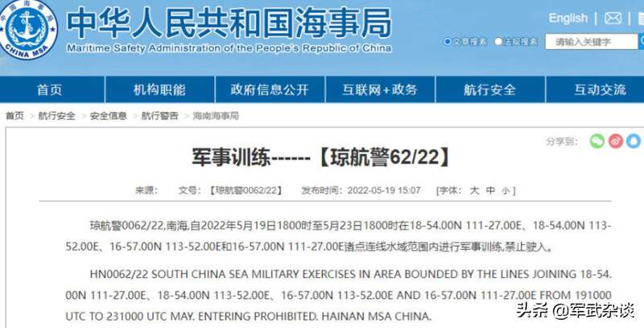Open the 互联网+政务 navigation tab
The width and height of the screenshot is (644, 328).
click(380, 89)
